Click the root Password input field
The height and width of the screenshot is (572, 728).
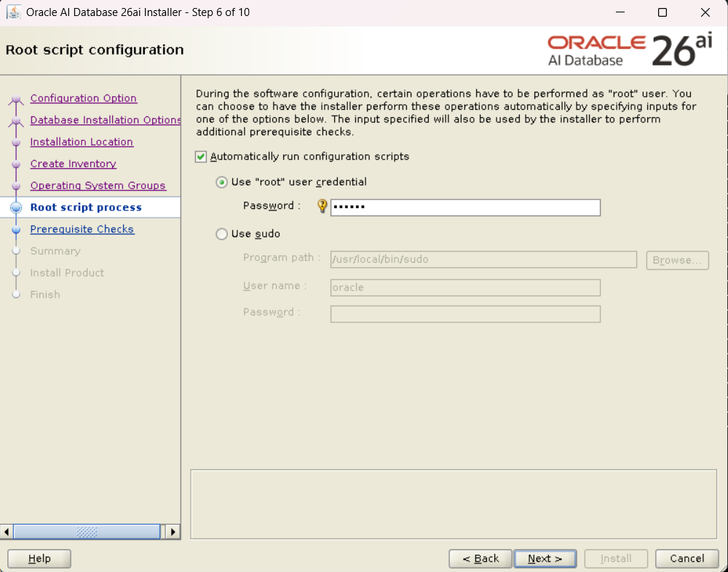click(x=466, y=207)
